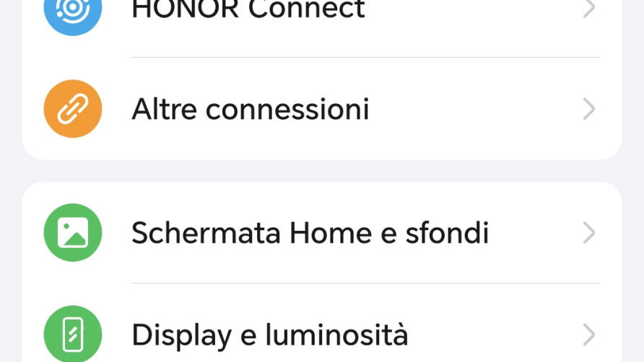Tap the green picture wallpaper icon
This screenshot has width=644, height=362.
click(73, 232)
